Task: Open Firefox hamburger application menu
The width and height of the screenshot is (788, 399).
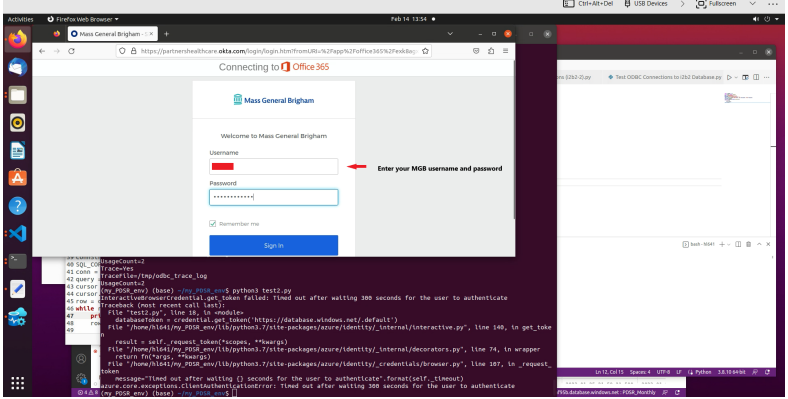Action: (x=506, y=51)
